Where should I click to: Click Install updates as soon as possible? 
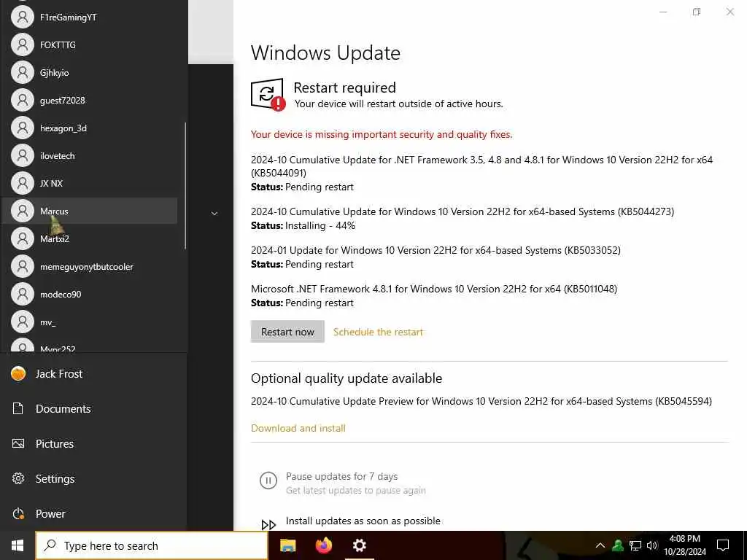click(x=363, y=521)
